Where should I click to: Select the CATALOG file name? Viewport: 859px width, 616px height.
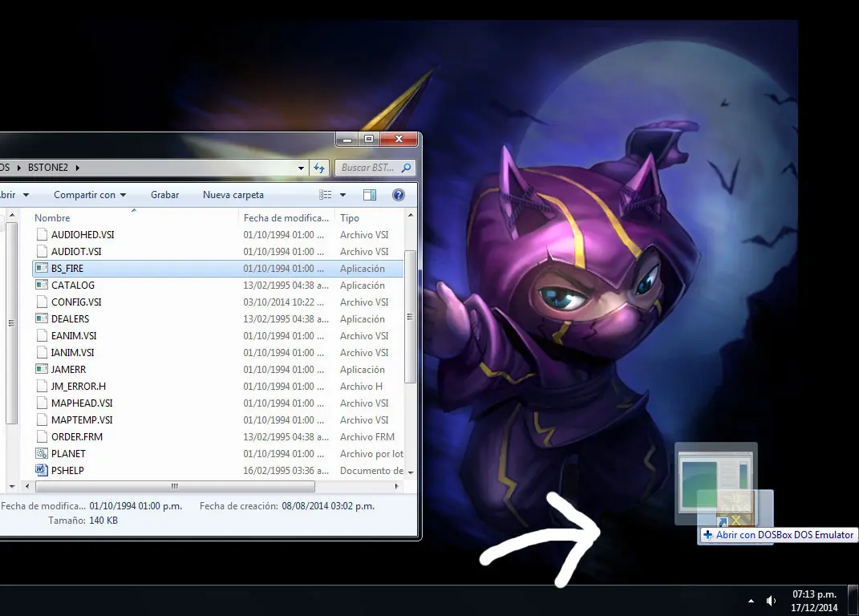(73, 285)
